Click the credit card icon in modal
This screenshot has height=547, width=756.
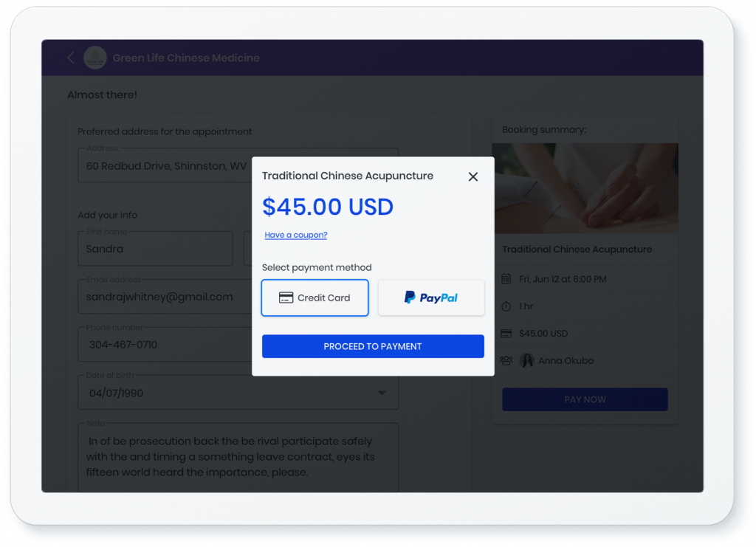coord(286,297)
